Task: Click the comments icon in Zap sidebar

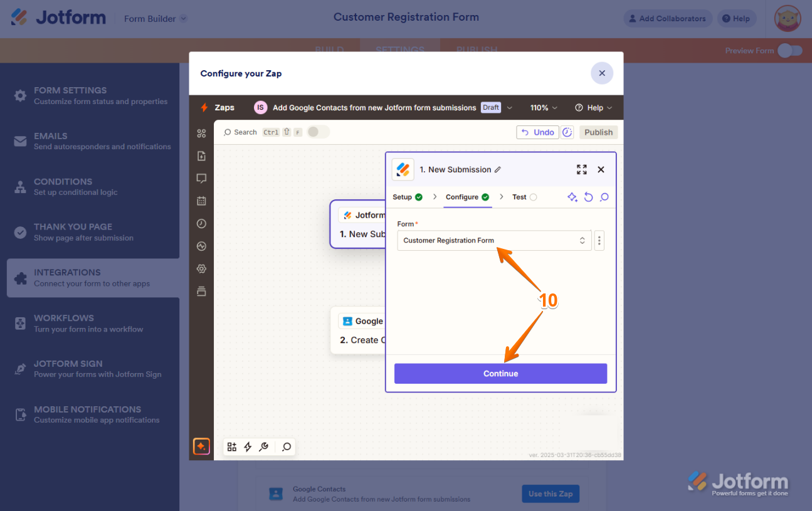Action: pyautogui.click(x=201, y=179)
